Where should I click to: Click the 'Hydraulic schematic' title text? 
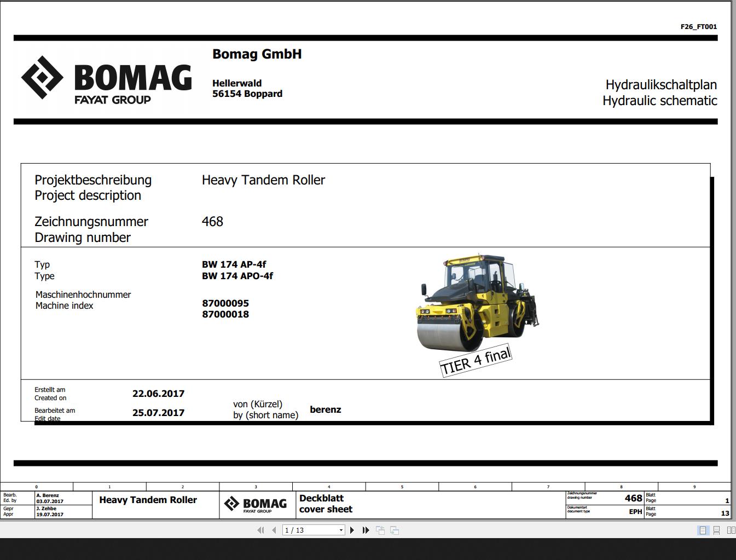tap(659, 101)
